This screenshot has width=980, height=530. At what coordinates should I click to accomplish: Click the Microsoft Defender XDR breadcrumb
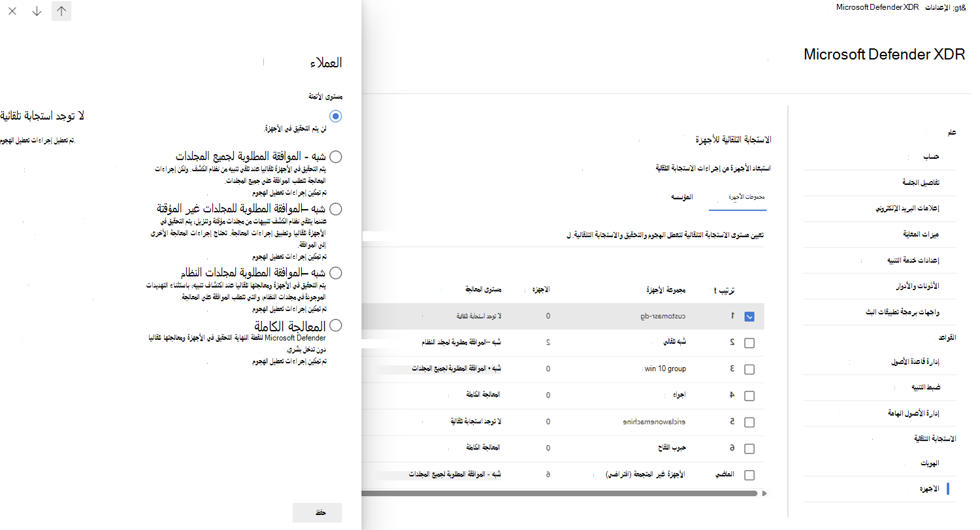click(877, 7)
